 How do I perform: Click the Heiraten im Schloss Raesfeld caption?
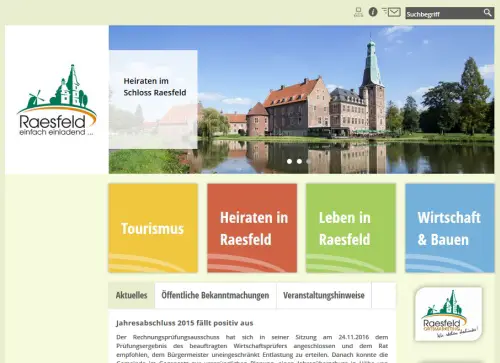tap(155, 87)
